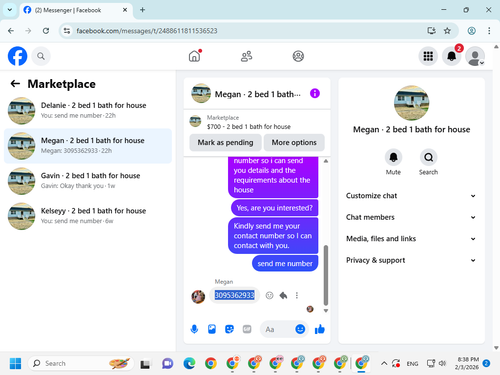Expand Customize chat section
Image resolution: width=500 pixels, height=375 pixels.
(411, 196)
